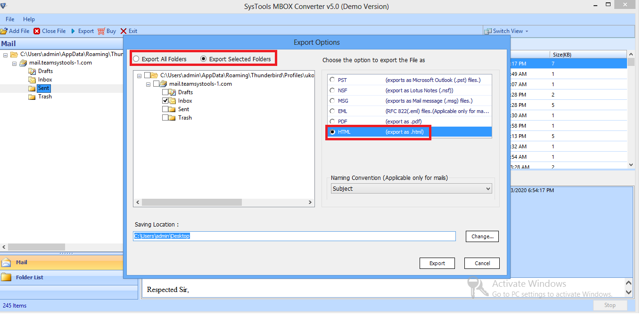Viewport: 644px width, 316px height.
Task: Check the root profile path checkbox in dialog
Action: (x=148, y=75)
